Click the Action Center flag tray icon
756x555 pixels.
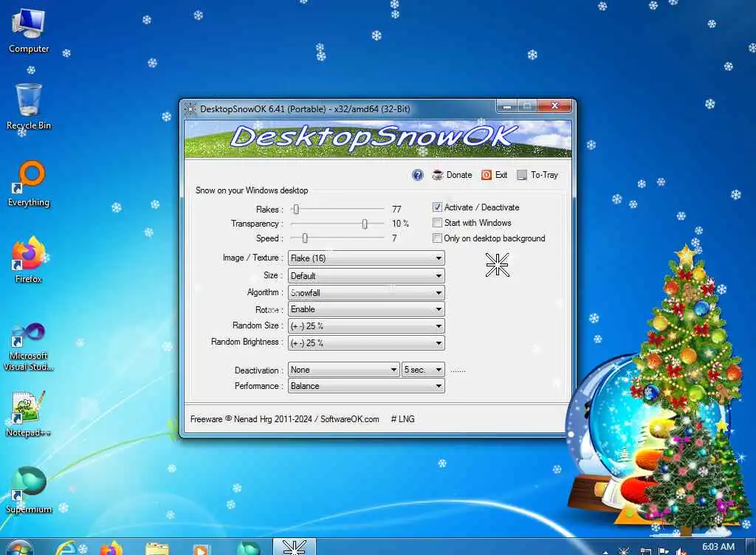664,551
